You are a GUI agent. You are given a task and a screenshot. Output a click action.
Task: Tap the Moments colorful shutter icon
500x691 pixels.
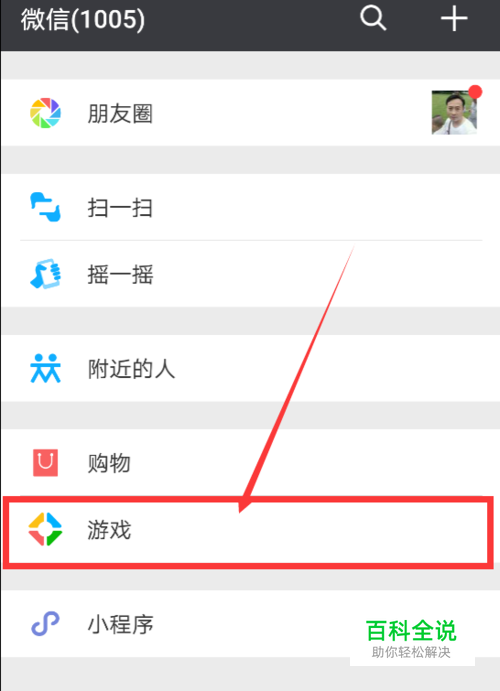(45, 113)
